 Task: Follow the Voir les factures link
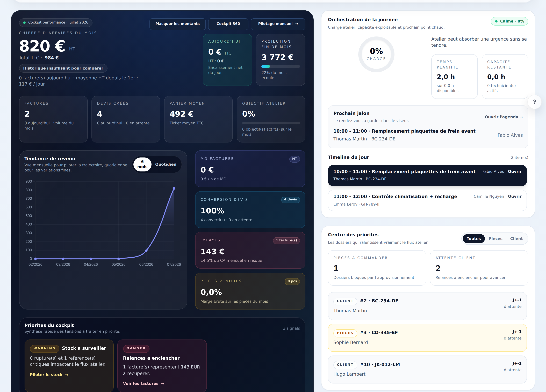(143, 384)
